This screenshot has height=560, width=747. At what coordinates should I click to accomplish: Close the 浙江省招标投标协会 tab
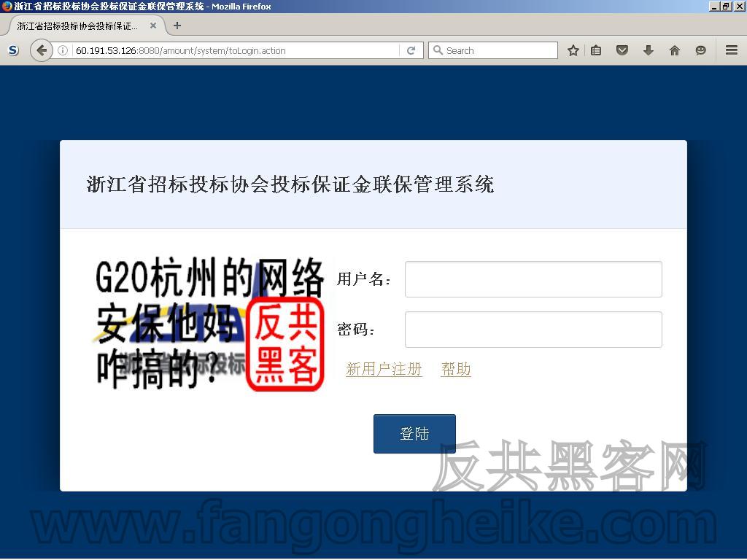point(153,26)
